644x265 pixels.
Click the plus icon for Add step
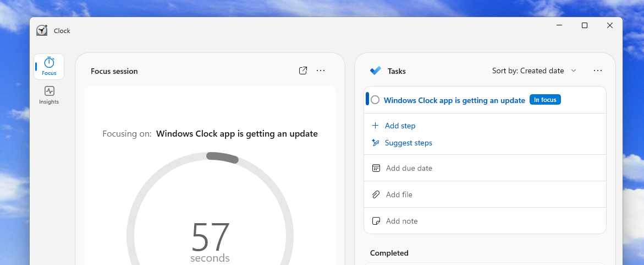(x=376, y=126)
